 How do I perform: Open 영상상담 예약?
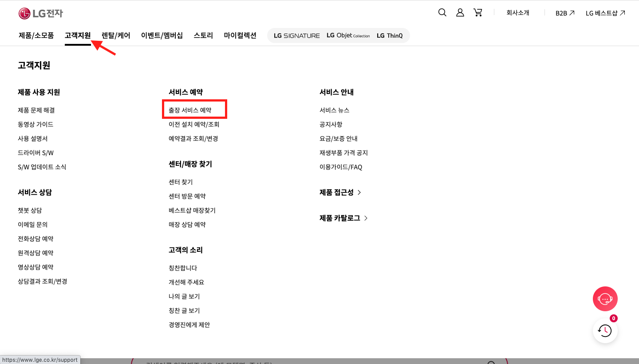35,267
